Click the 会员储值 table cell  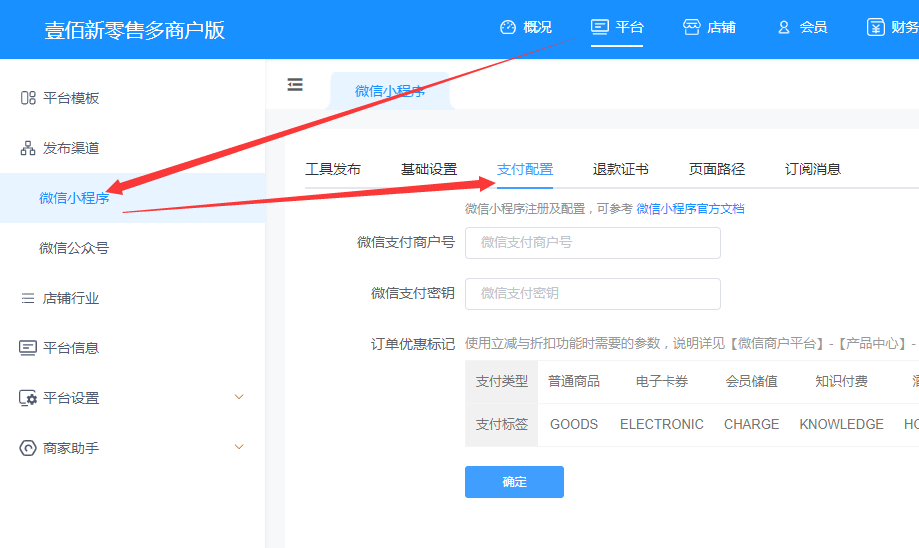pos(751,382)
